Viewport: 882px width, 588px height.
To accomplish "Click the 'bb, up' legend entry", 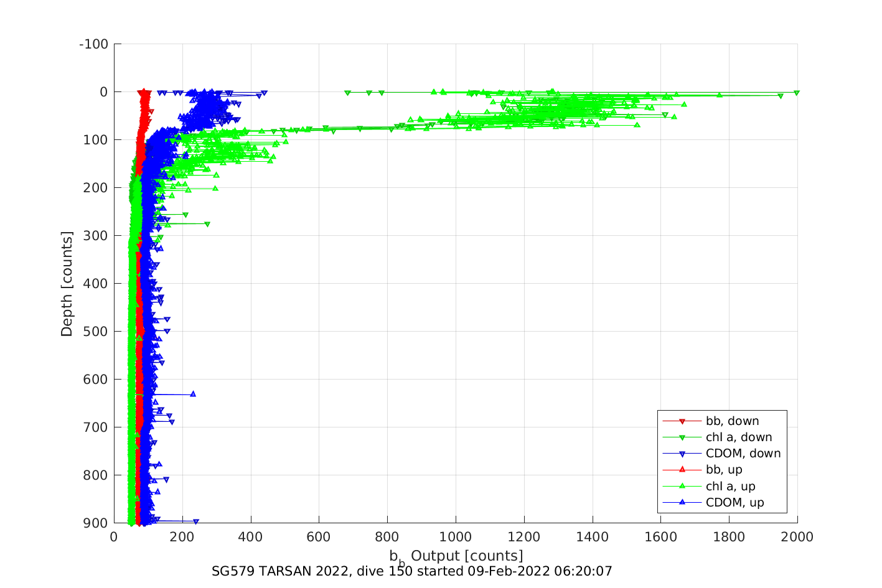I will coord(702,470).
